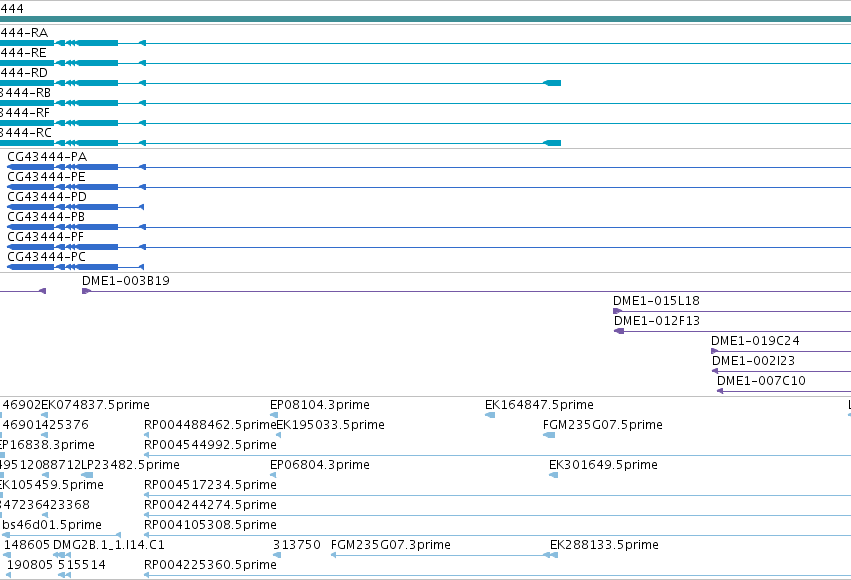
Task: Select the CG43444-PA protein feature label
Action: (47, 157)
